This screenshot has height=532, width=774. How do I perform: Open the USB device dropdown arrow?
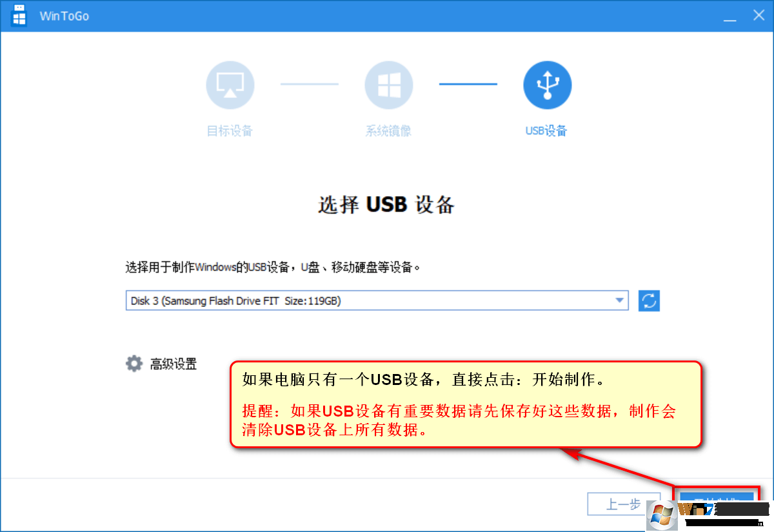coord(620,300)
